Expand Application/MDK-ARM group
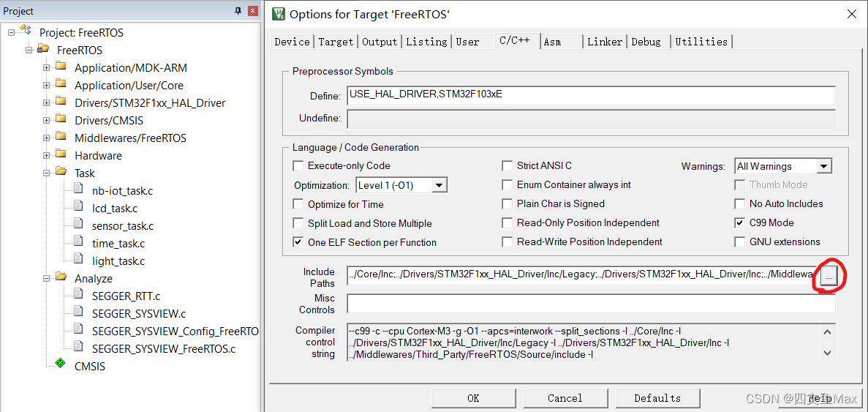 [47, 67]
